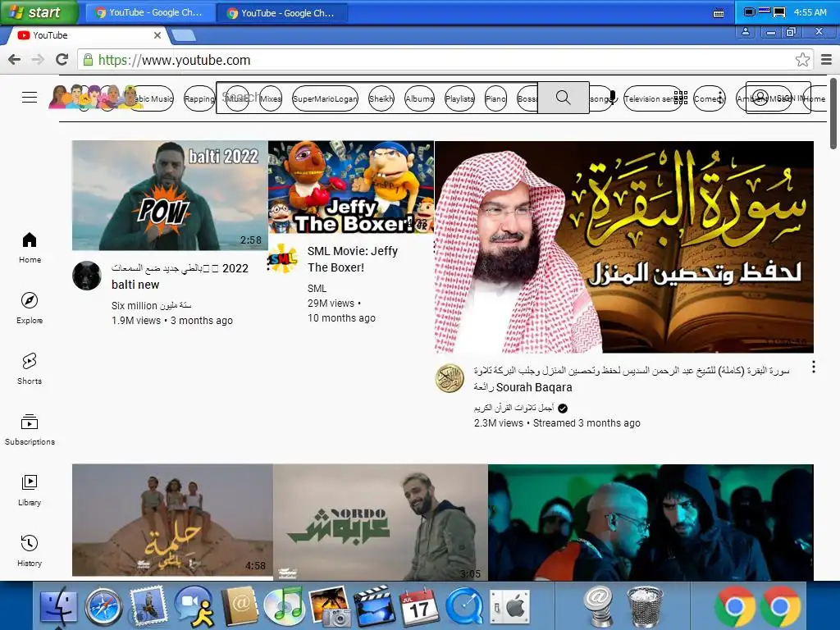840x630 pixels.
Task: Click the page's vertical scrollbar
Action: click(x=833, y=113)
